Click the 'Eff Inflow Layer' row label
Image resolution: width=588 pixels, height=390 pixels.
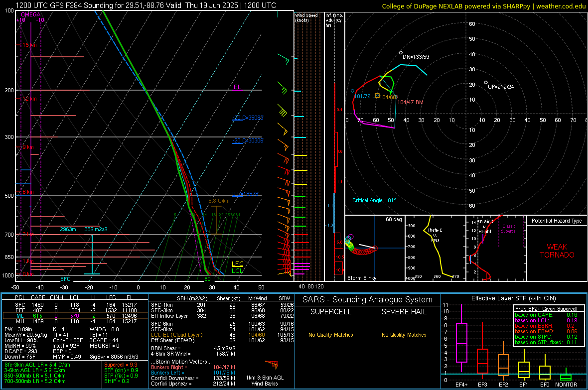[169, 316]
